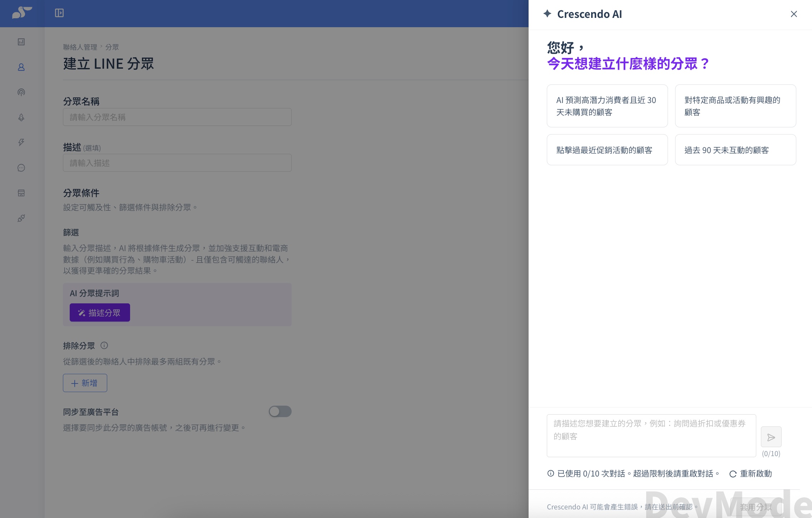
Task: Click the info icon before 已使用 0/10 次對話
Action: pyautogui.click(x=551, y=473)
